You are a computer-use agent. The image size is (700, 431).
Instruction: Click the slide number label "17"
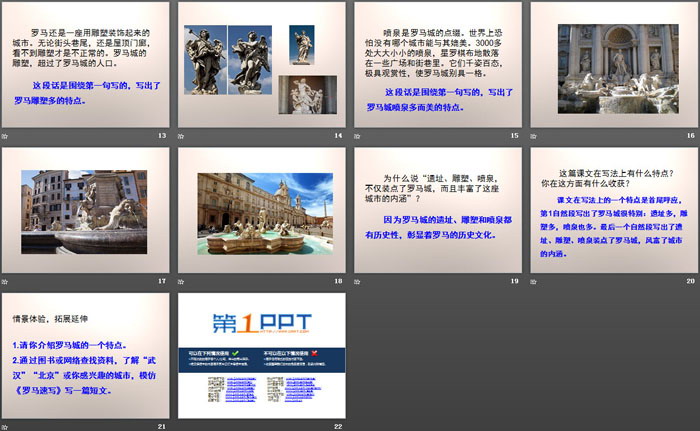click(x=162, y=281)
